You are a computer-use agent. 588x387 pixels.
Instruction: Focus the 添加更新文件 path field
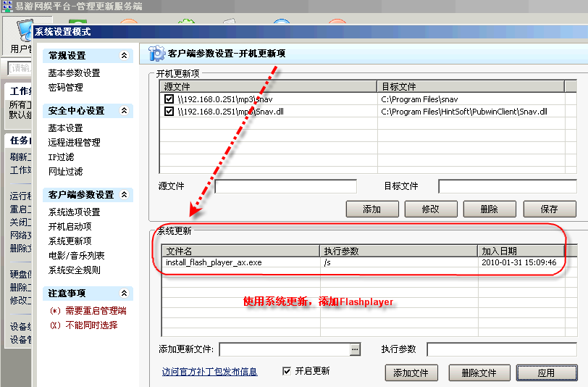[285, 349]
